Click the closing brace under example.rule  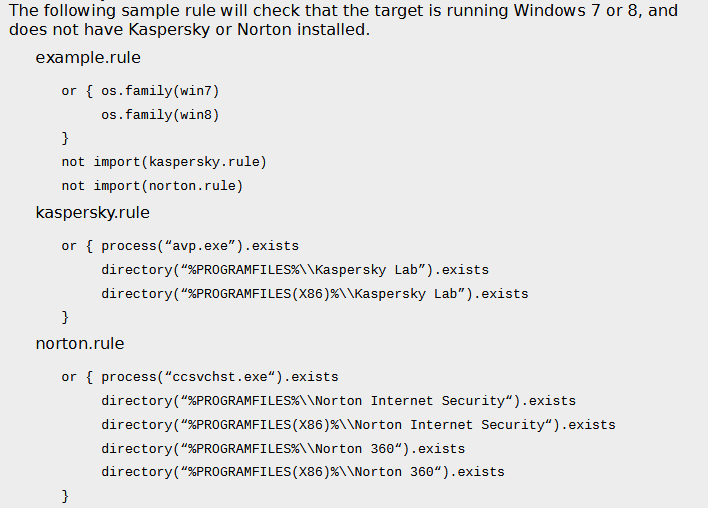pyautogui.click(x=65, y=138)
